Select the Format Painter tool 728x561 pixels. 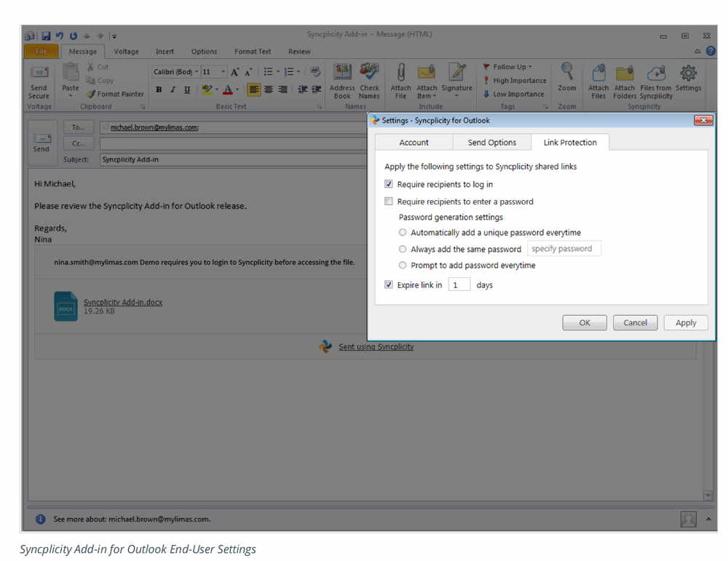tap(116, 94)
